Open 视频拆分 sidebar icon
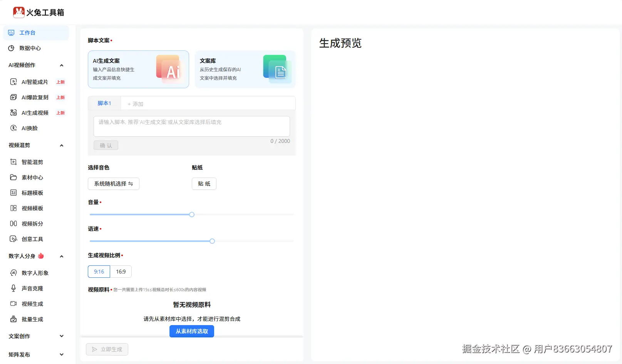 pos(13,224)
